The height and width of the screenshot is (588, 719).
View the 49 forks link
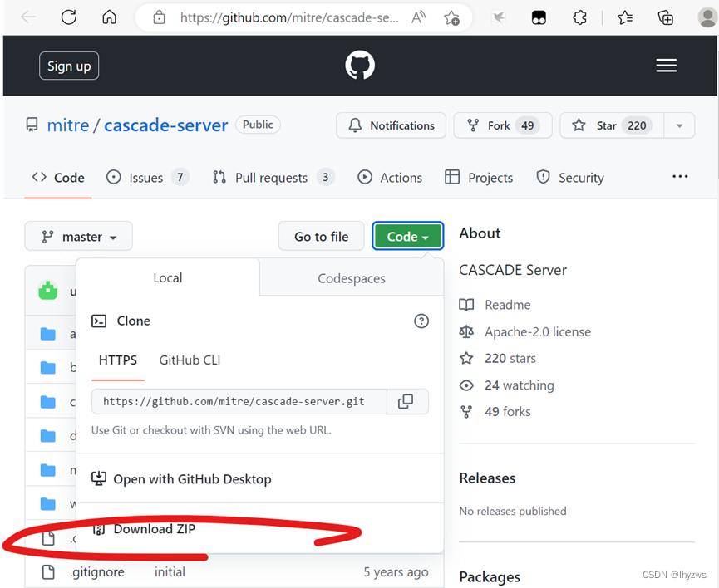coord(508,412)
